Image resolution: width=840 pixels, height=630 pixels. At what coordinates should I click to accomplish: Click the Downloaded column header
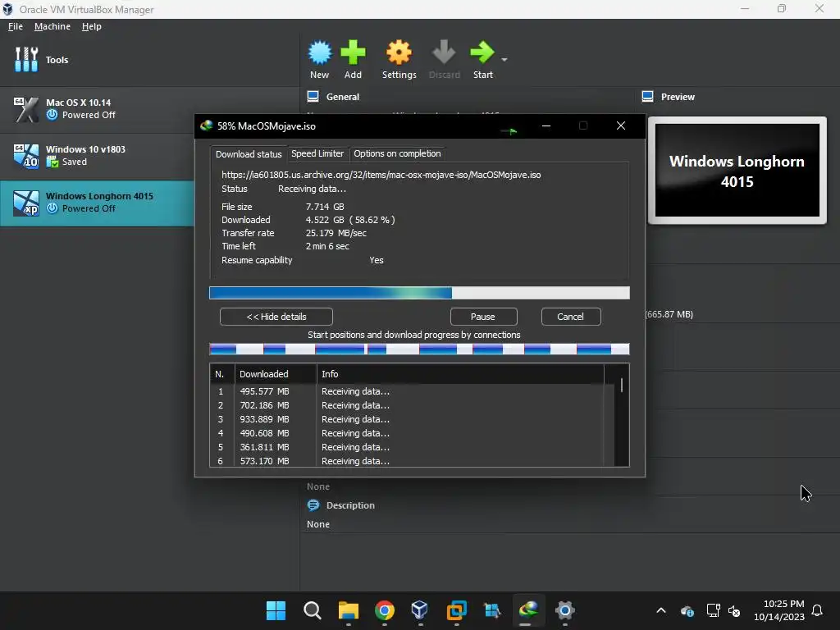click(x=276, y=374)
